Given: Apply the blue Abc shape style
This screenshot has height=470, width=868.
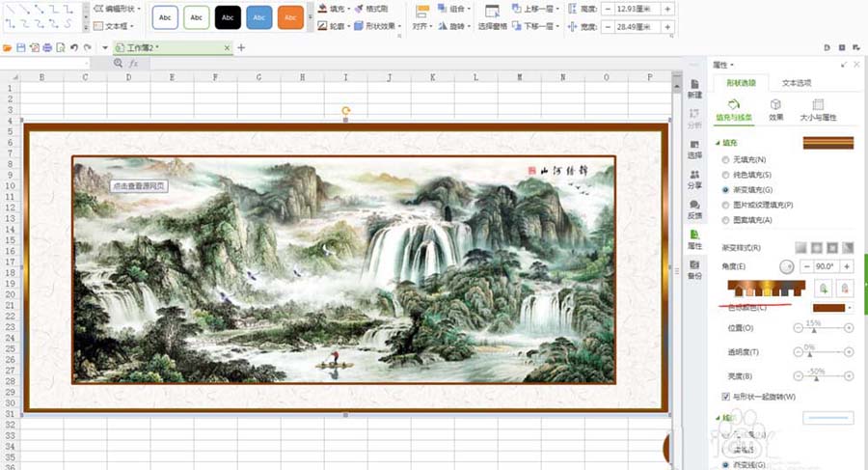Looking at the screenshot, I should click(259, 17).
